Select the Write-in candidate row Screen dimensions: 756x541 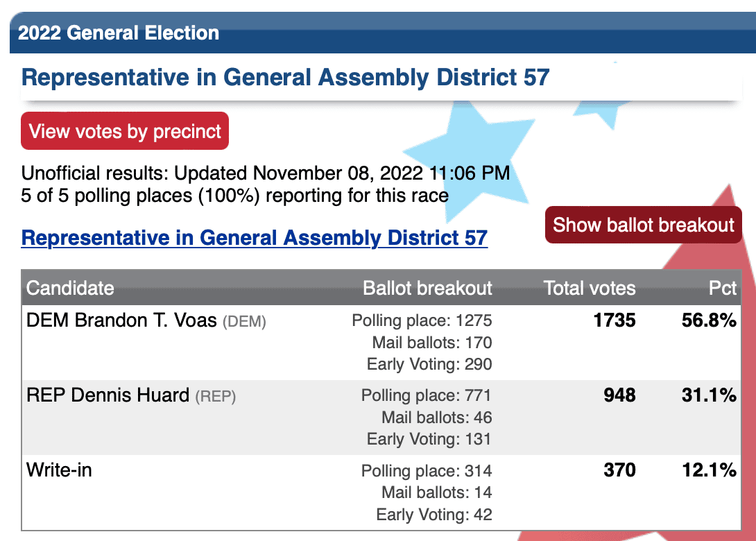coord(381,492)
